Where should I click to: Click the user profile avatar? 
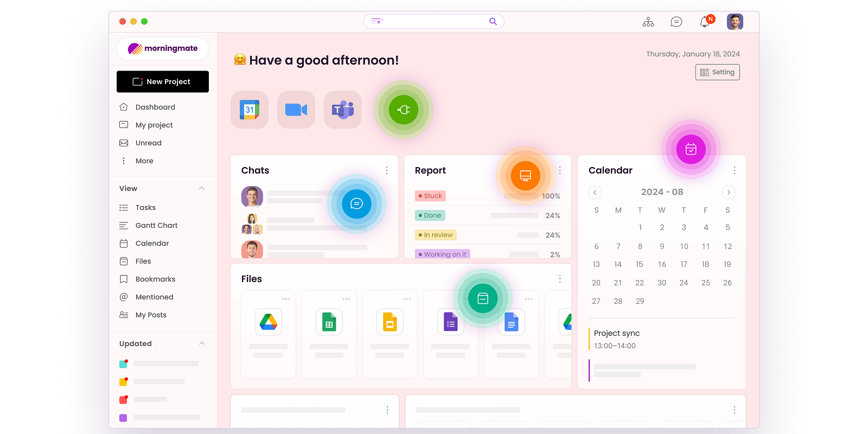(735, 22)
